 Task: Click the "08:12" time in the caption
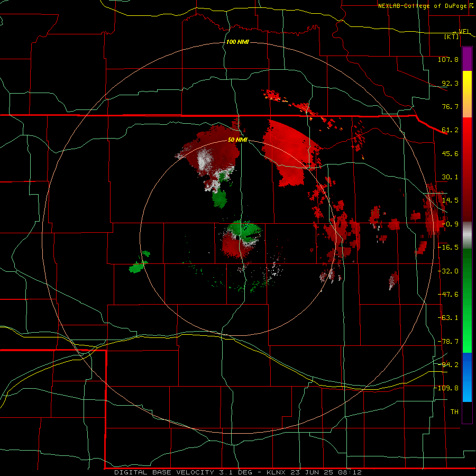pyautogui.click(x=350, y=472)
